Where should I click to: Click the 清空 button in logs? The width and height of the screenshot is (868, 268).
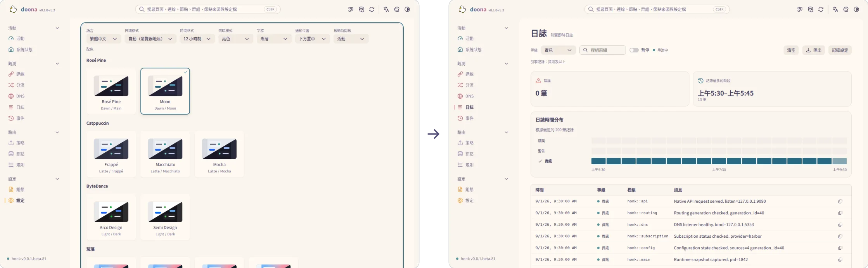(x=791, y=50)
